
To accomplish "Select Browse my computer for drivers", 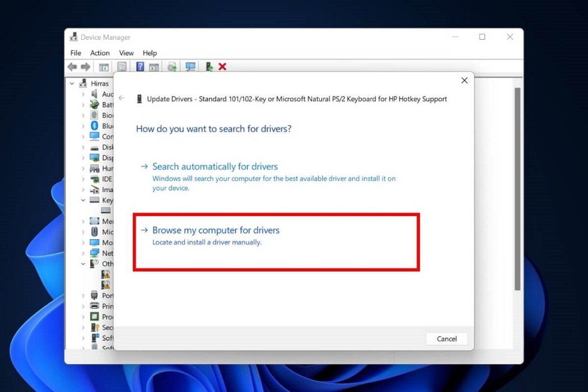I will click(216, 230).
